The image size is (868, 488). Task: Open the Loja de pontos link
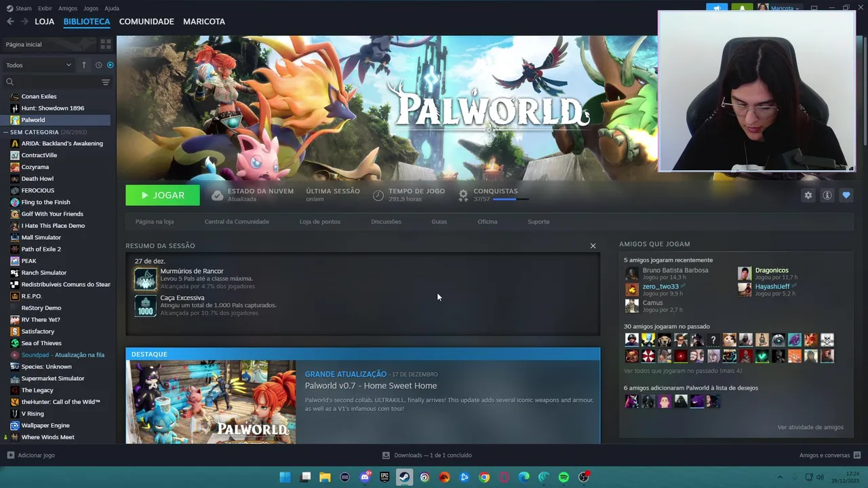pos(320,222)
